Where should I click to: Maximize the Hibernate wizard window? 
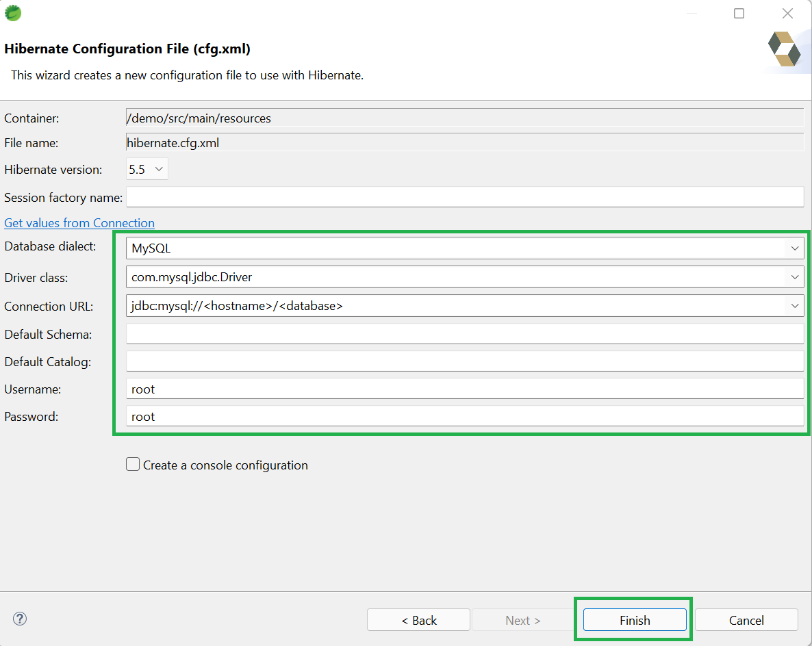click(739, 14)
